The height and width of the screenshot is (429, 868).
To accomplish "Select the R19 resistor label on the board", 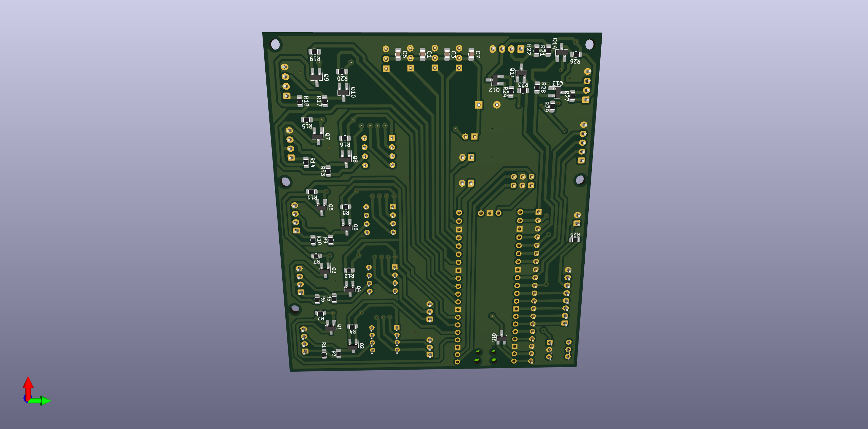I will 315,59.
